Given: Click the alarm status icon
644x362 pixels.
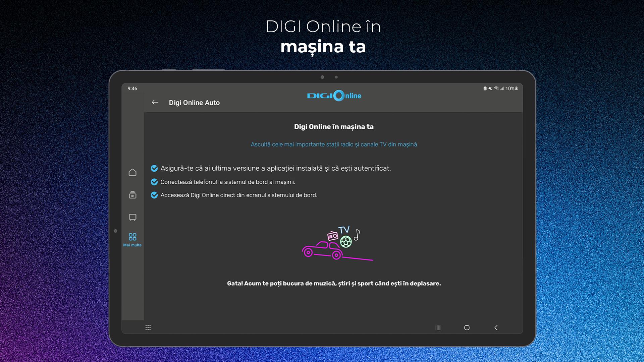Looking at the screenshot, I should [485, 88].
